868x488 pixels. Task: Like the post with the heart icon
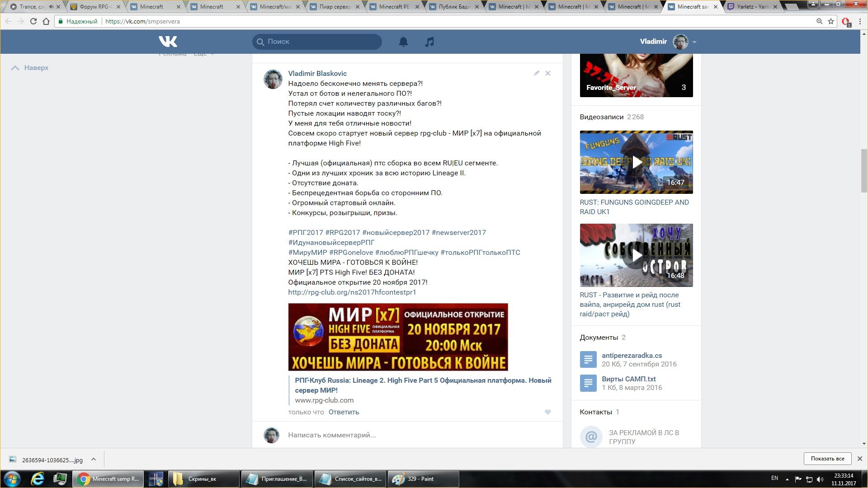(x=547, y=412)
